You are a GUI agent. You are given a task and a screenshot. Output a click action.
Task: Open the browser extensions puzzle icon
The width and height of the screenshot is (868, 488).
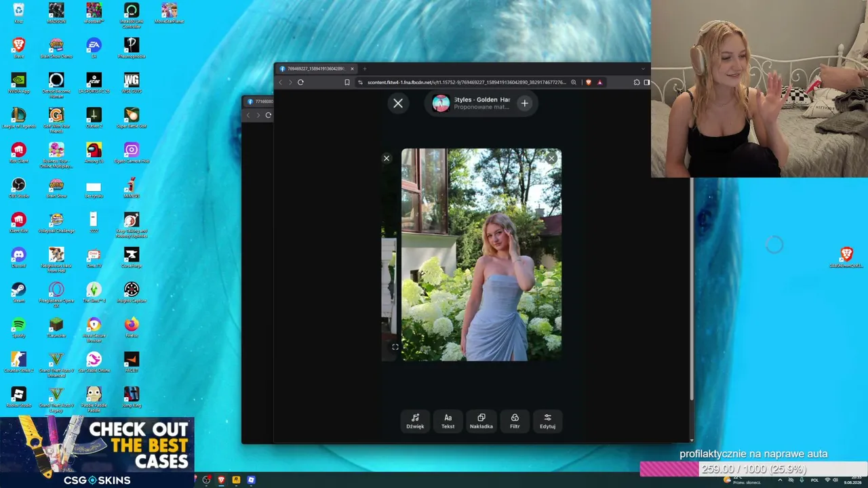(x=637, y=82)
